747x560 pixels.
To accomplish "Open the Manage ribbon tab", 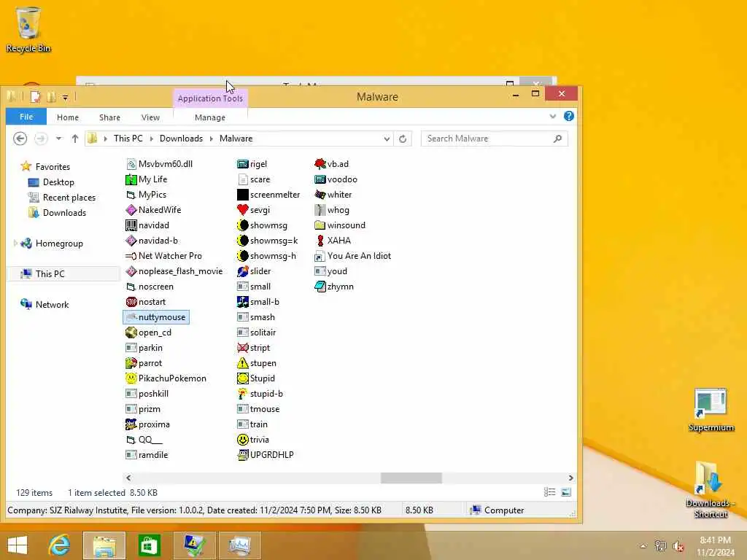I will pos(210,117).
